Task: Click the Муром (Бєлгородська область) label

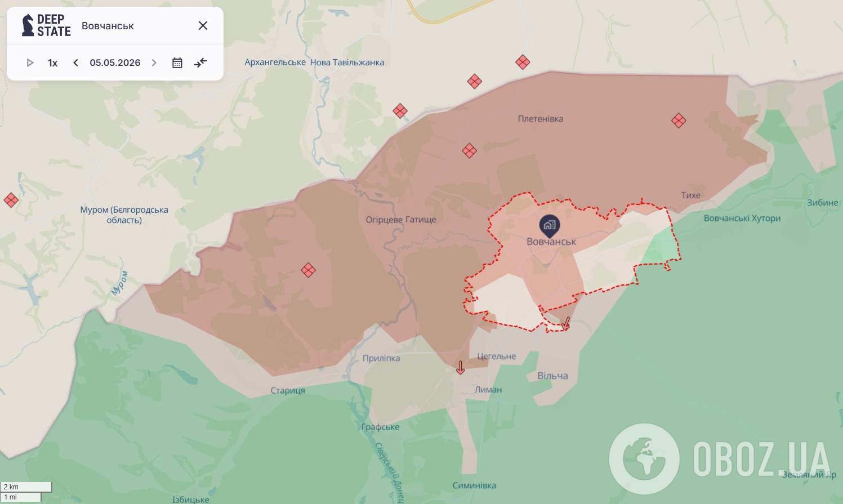Action: pyautogui.click(x=124, y=215)
